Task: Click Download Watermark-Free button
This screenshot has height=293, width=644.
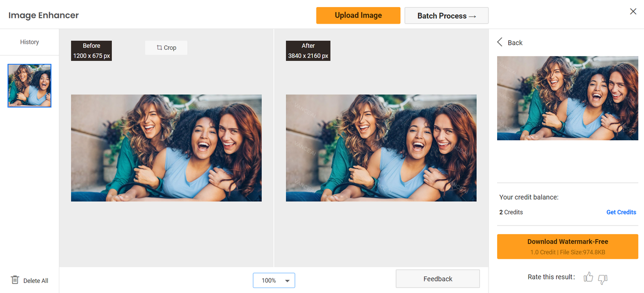Action: click(x=568, y=246)
